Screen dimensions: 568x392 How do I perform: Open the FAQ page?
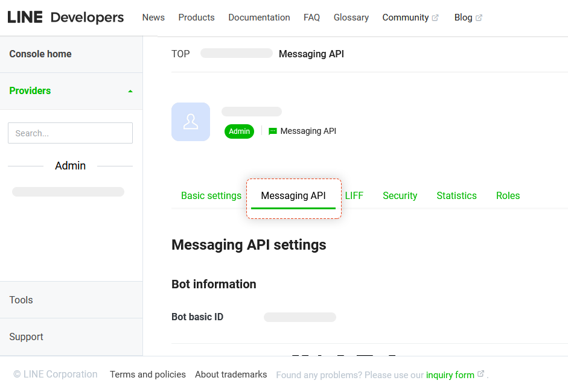point(311,17)
